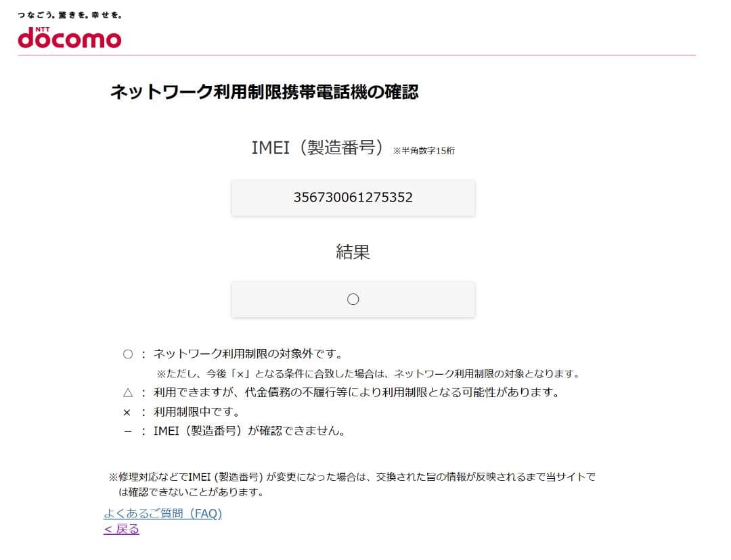Click the docomo logo
731x560 pixels.
(70, 39)
